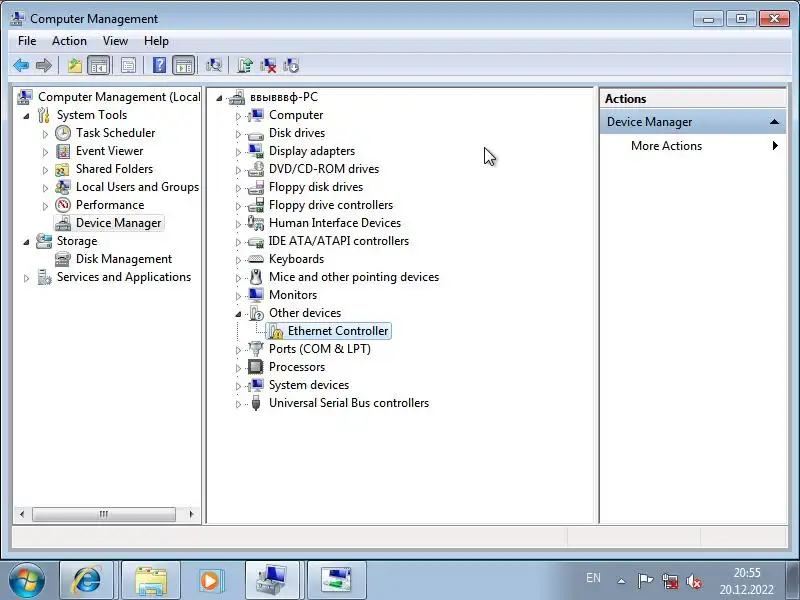Select IDE ATA/ATAPI controllers category
This screenshot has width=800, height=600.
[338, 241]
